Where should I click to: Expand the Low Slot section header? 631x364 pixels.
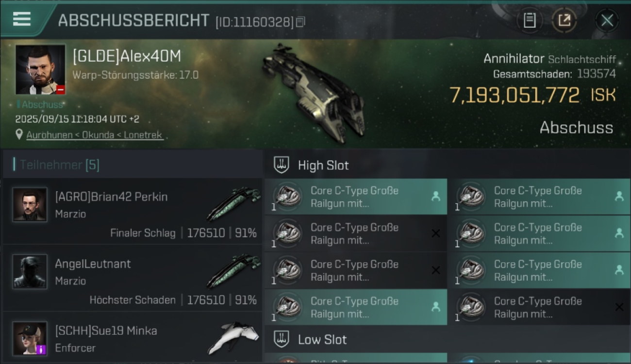pyautogui.click(x=447, y=339)
